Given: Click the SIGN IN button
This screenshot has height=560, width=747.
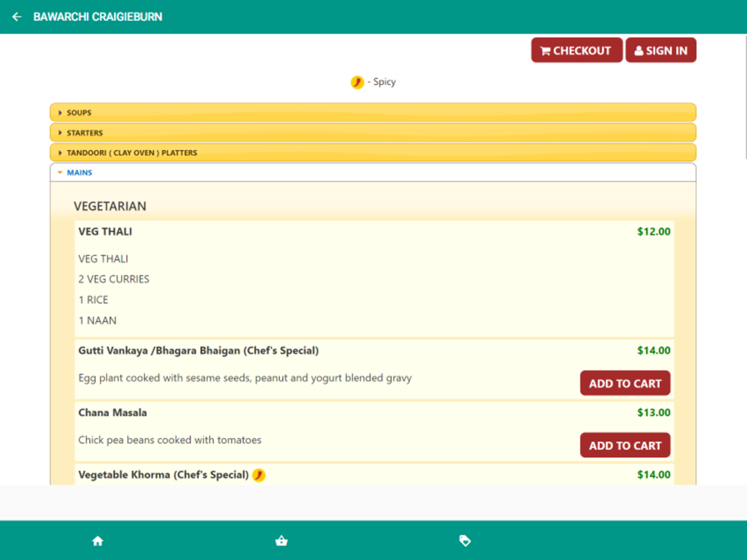Looking at the screenshot, I should tap(661, 51).
